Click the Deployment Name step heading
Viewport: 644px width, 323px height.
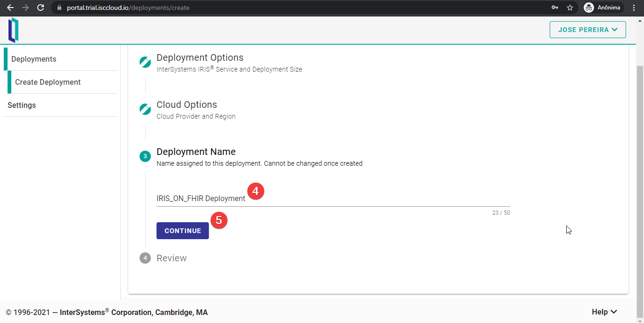click(x=196, y=152)
